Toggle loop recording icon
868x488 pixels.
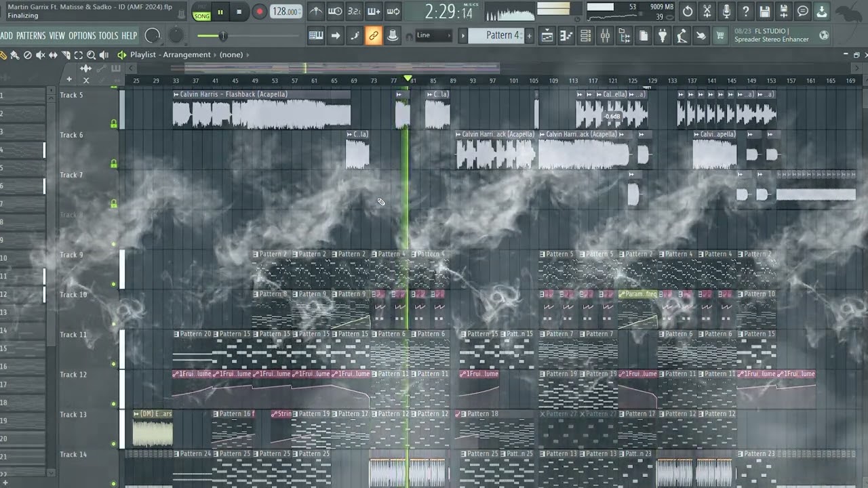coord(393,12)
